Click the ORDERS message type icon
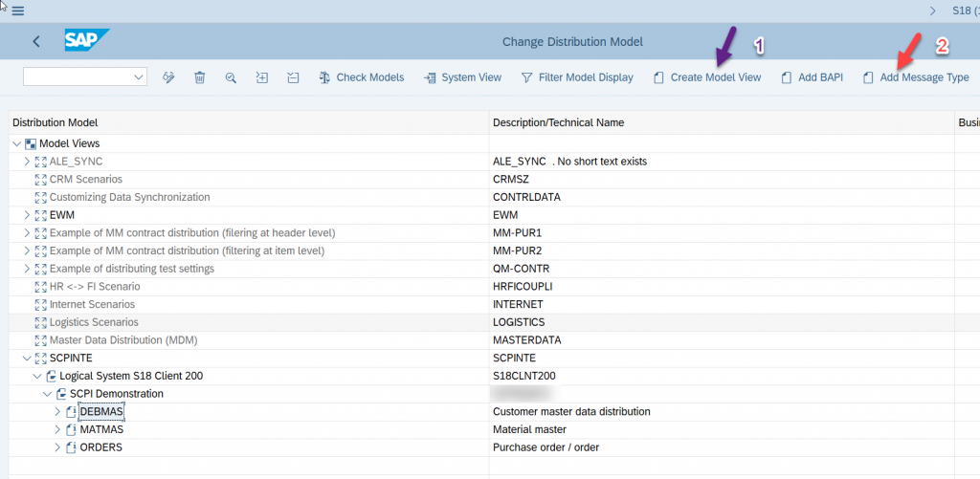Viewport: 980px width, 479px height. click(71, 447)
